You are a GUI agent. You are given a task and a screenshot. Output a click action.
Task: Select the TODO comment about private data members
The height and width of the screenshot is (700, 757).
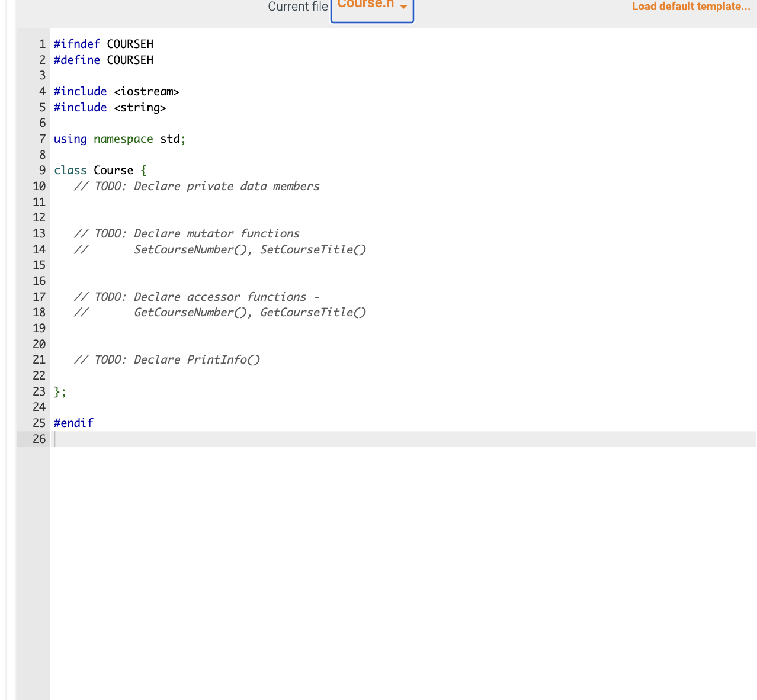pos(195,186)
